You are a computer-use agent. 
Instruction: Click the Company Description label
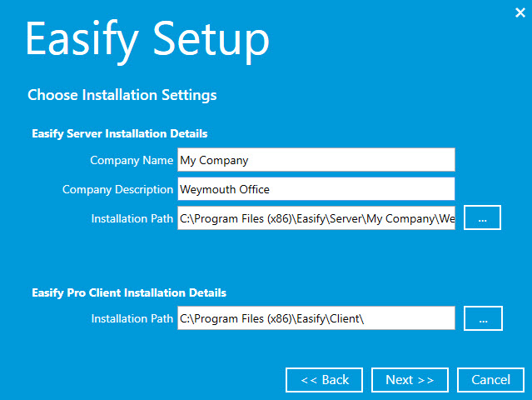pos(117,189)
